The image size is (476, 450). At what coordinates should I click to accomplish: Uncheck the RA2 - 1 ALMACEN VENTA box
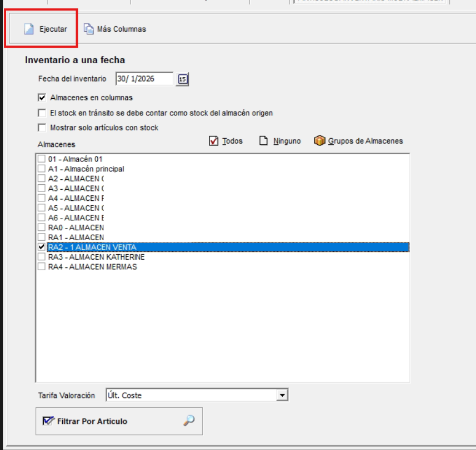click(42, 247)
